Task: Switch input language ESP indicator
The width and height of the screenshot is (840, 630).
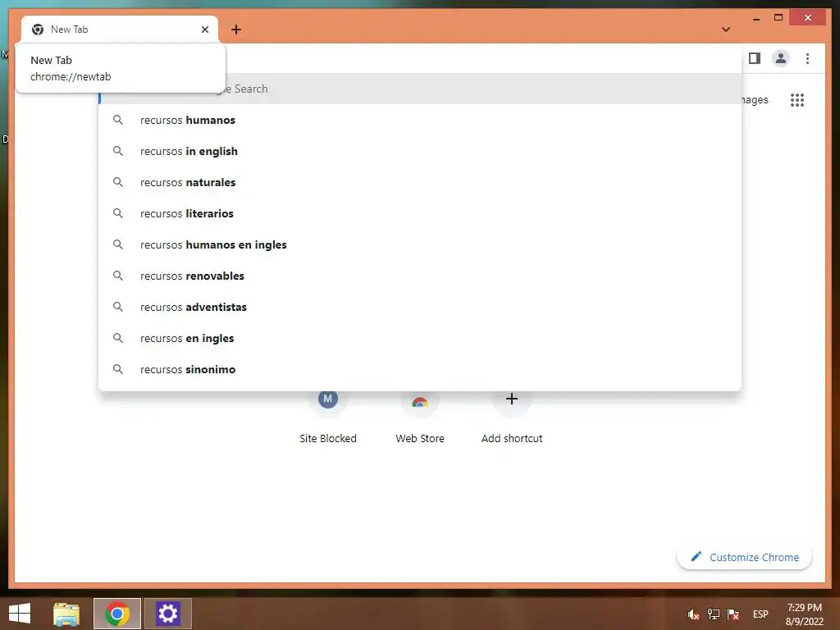Action: [x=760, y=614]
